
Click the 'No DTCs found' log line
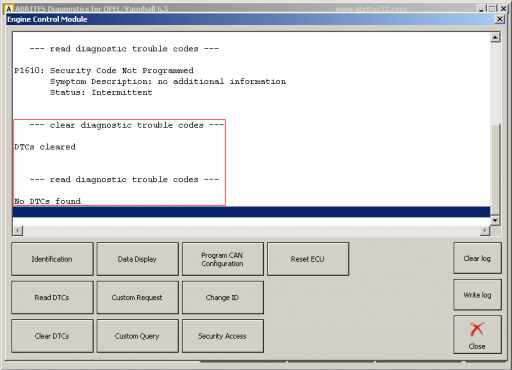pyautogui.click(x=47, y=201)
